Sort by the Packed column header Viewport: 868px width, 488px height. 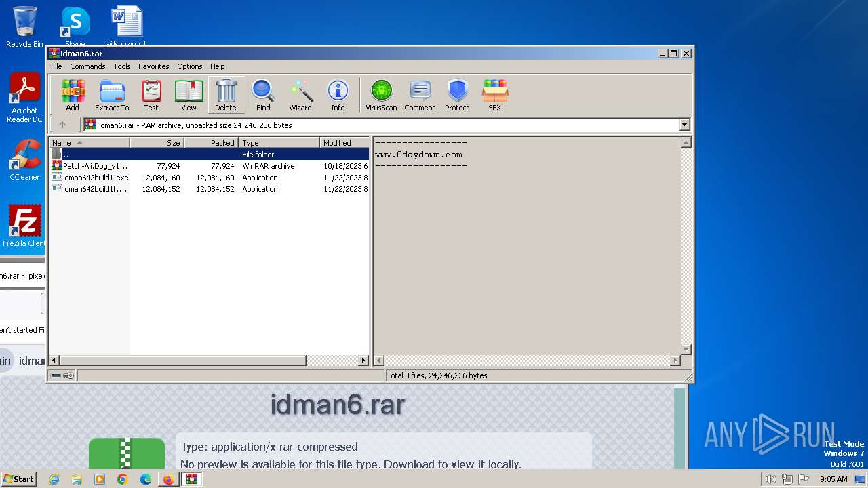[211, 142]
